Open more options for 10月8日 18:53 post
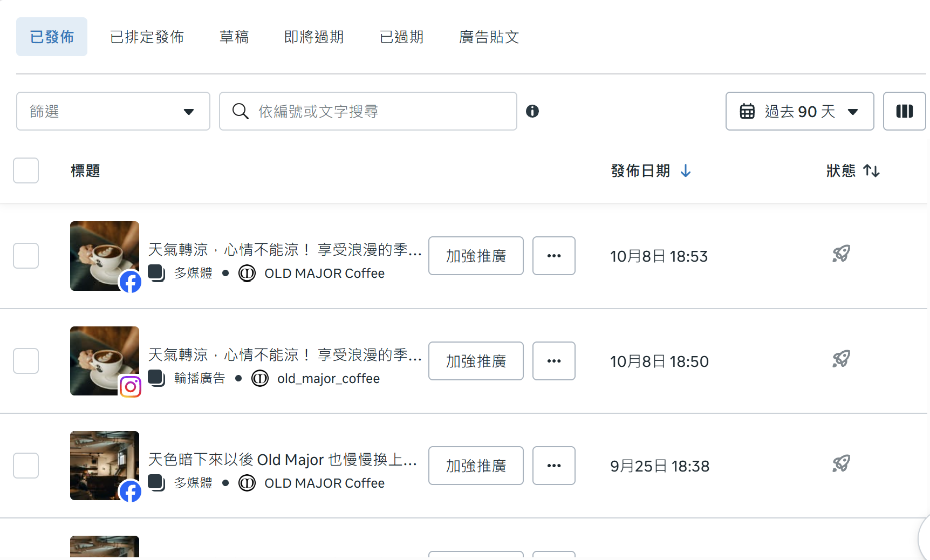Image resolution: width=930 pixels, height=560 pixels. 554,256
